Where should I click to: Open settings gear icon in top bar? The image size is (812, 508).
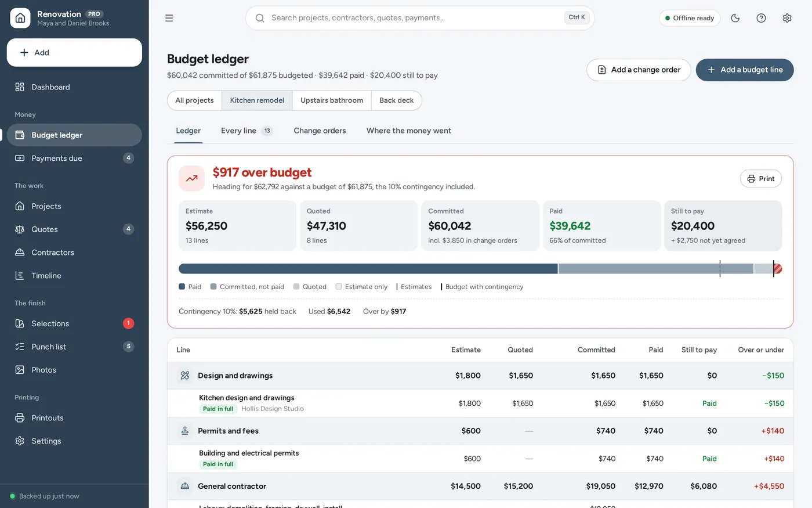[787, 18]
